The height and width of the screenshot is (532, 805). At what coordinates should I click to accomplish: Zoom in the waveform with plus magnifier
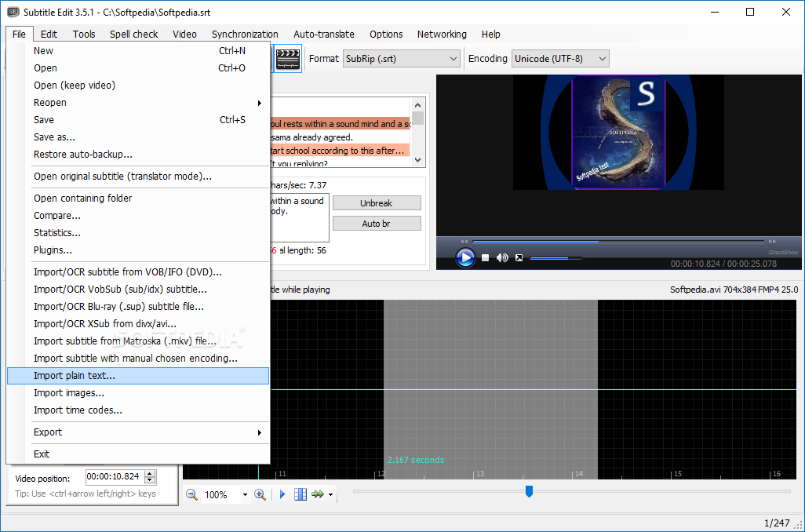tap(260, 494)
